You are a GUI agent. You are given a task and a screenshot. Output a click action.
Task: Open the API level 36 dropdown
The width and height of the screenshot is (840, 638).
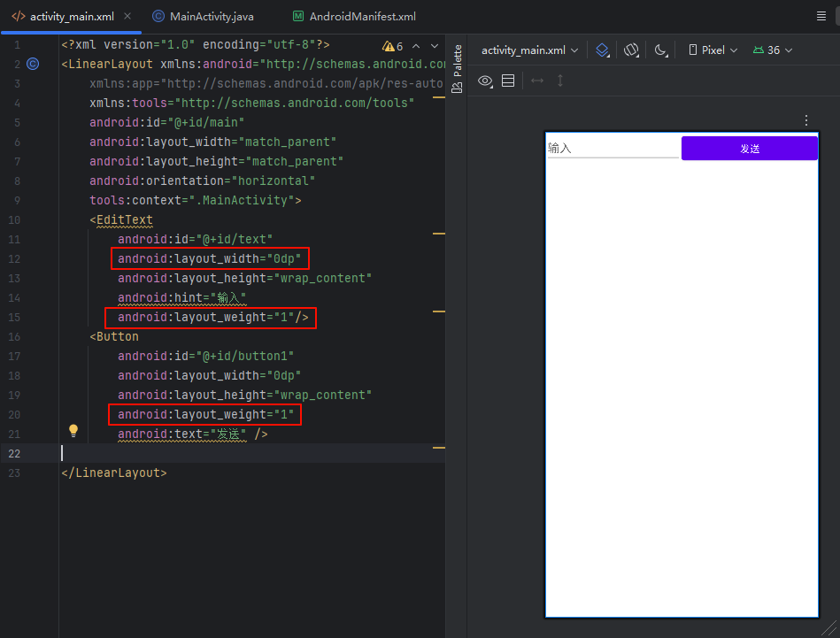click(x=773, y=50)
